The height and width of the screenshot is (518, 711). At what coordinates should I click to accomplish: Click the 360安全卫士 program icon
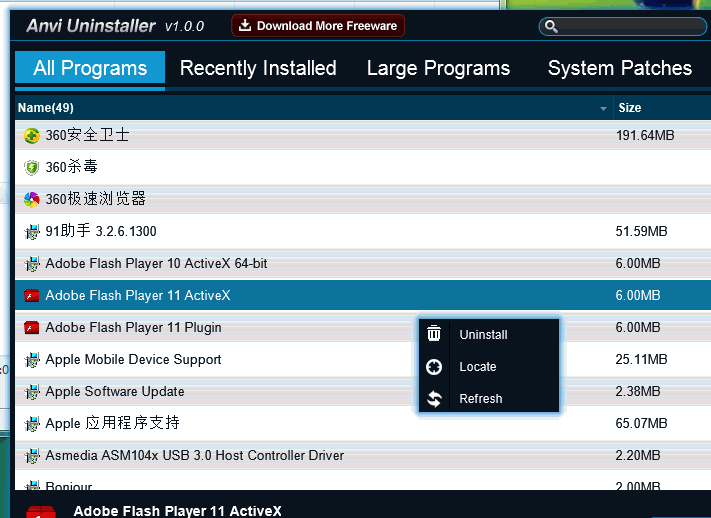point(32,135)
